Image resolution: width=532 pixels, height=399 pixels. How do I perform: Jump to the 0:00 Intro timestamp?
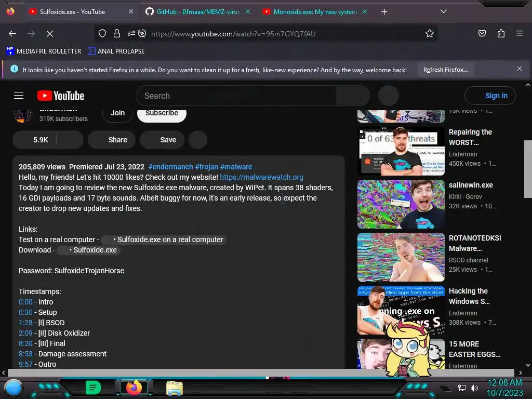[25, 302]
